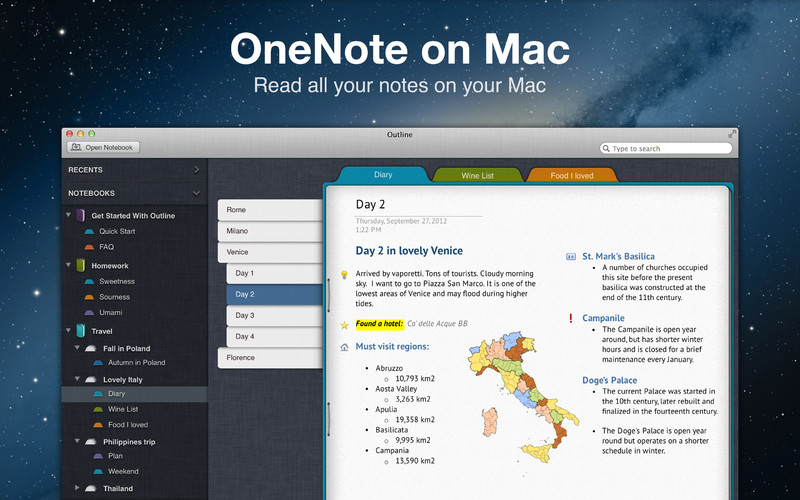The image size is (800, 500).
Task: Click the Fall in Poland section group icon
Action: pyautogui.click(x=91, y=348)
